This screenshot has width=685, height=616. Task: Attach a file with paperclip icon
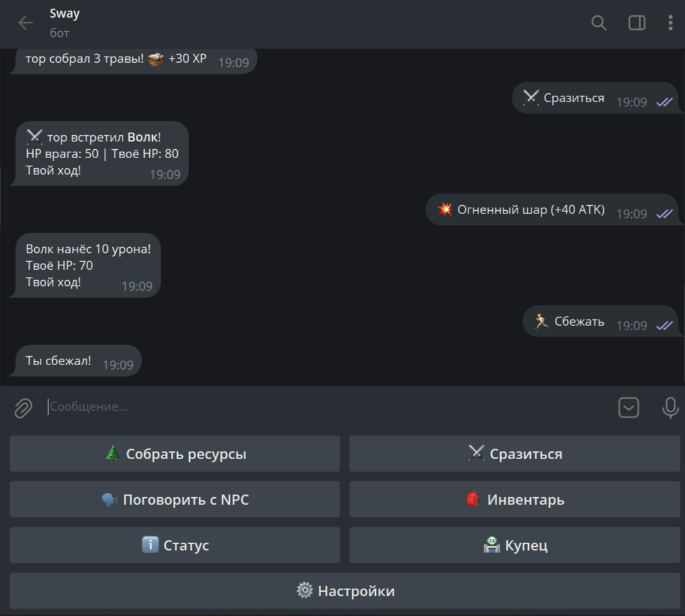23,408
